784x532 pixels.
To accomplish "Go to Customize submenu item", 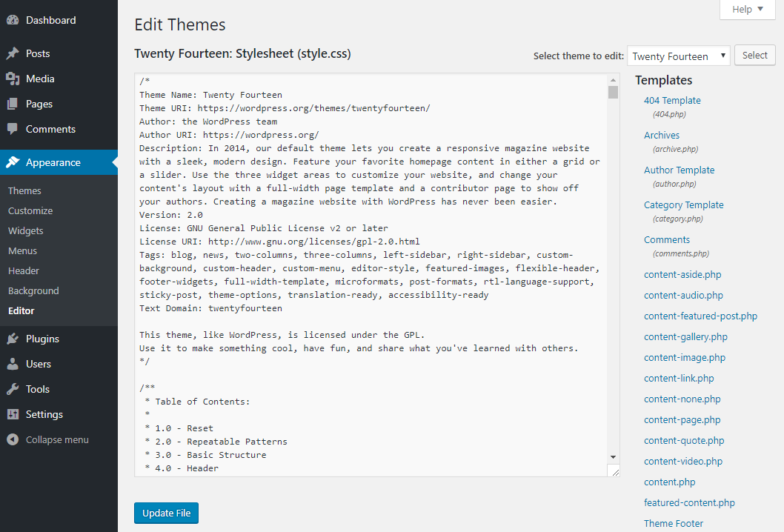I will (x=30, y=210).
